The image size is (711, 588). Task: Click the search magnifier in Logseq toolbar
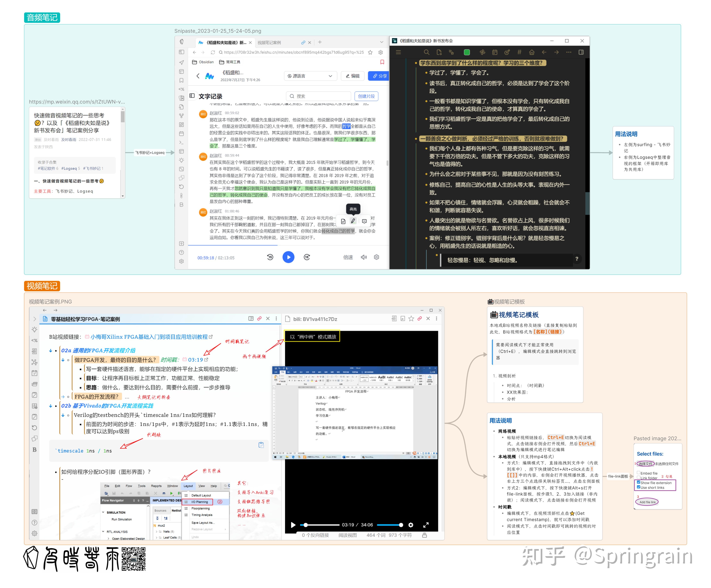pyautogui.click(x=426, y=52)
